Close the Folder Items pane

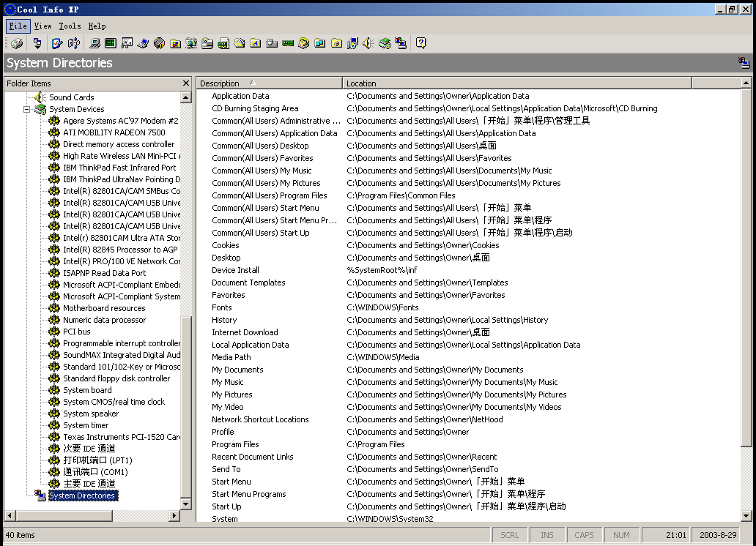coord(186,83)
